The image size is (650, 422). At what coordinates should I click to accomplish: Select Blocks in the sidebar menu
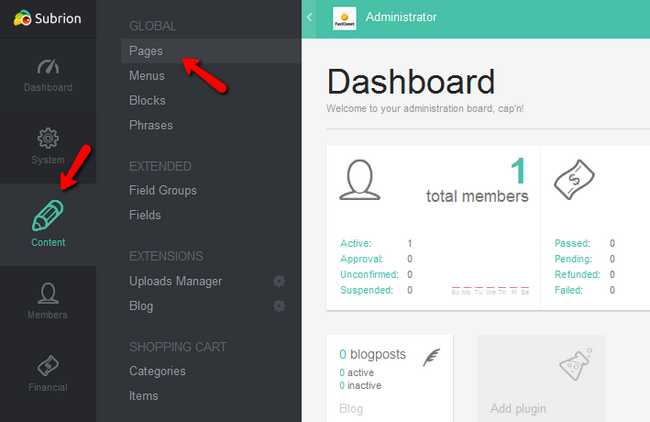pyautogui.click(x=147, y=100)
